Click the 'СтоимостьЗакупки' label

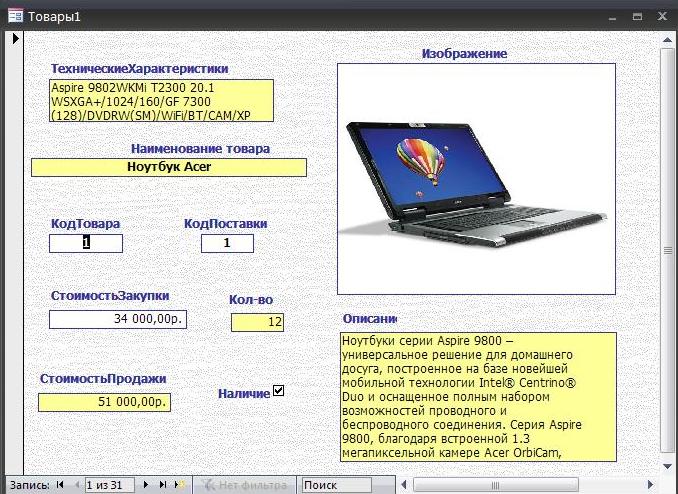click(110, 296)
